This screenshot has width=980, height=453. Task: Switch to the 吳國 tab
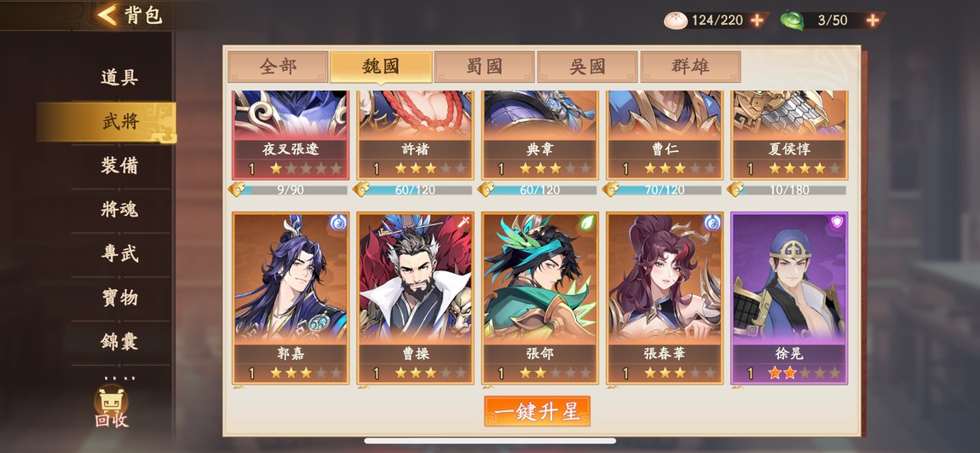[587, 67]
